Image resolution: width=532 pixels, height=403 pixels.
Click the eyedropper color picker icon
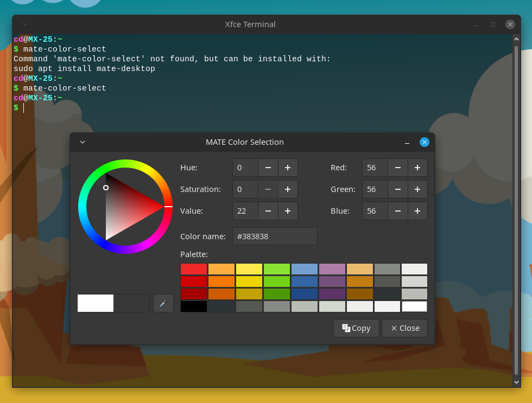pos(163,303)
